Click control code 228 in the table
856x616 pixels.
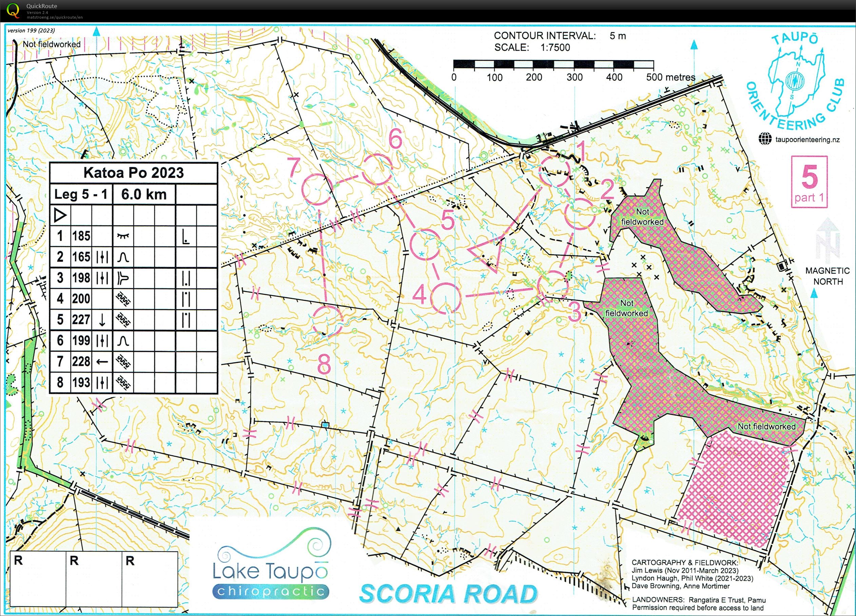(x=81, y=361)
